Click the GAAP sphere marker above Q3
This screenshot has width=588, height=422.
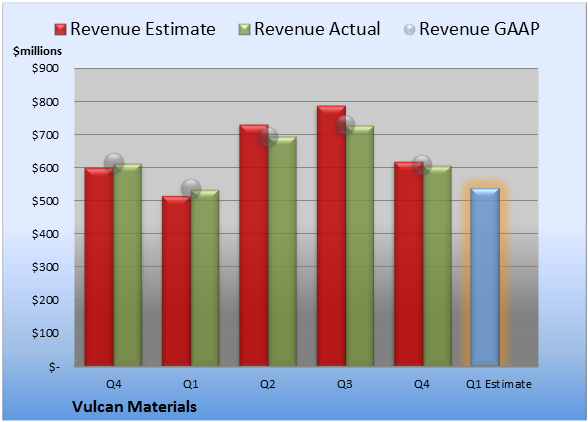pyautogui.click(x=345, y=125)
